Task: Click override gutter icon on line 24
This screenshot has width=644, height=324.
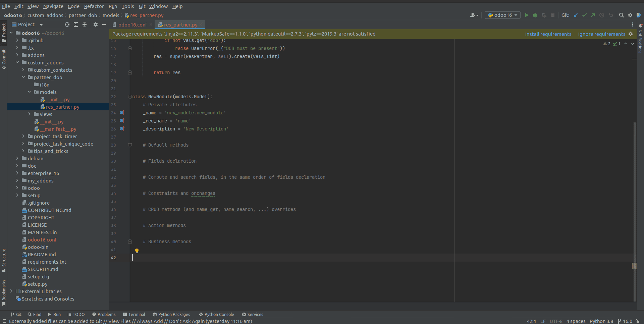Action: [122, 113]
